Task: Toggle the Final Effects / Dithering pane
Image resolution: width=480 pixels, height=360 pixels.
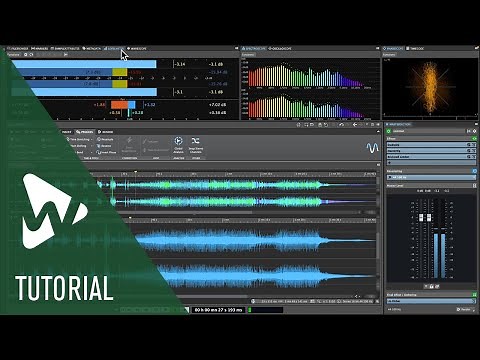Action: (x=474, y=295)
